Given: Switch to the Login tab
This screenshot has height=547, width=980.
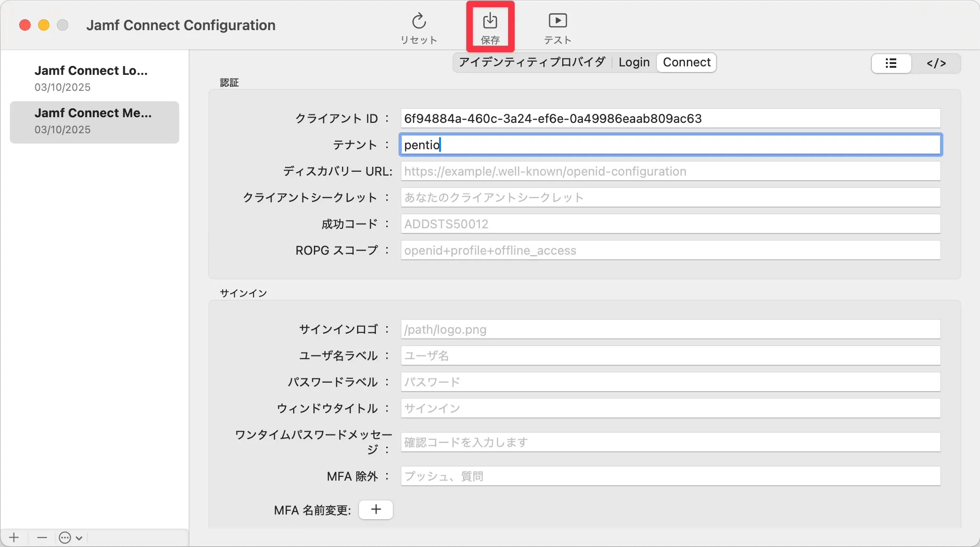Looking at the screenshot, I should pos(634,62).
